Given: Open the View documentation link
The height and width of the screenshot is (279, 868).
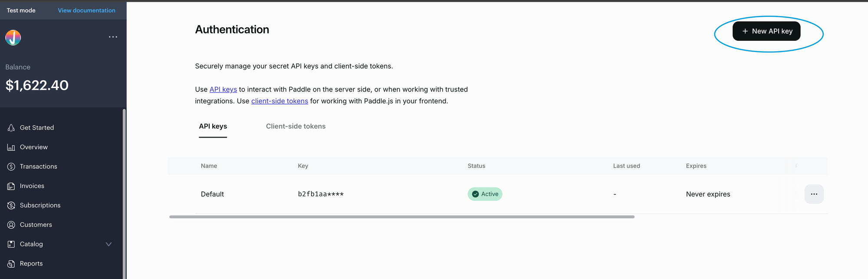Looking at the screenshot, I should (86, 10).
